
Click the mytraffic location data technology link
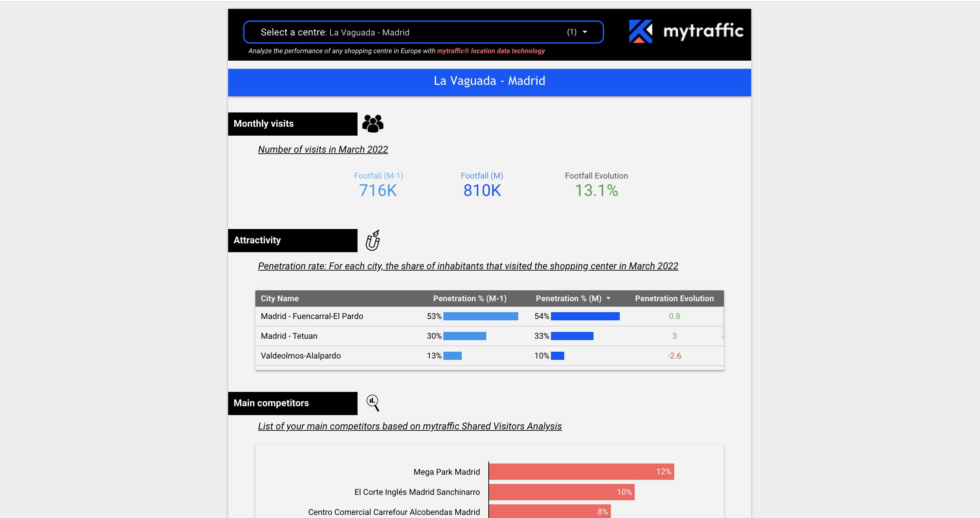[491, 51]
